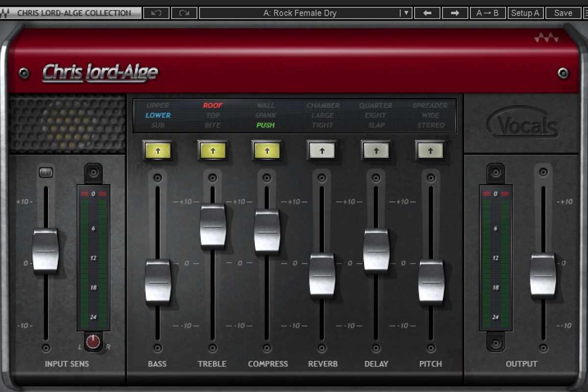Click the CHAMBER reverb mode label

point(323,105)
